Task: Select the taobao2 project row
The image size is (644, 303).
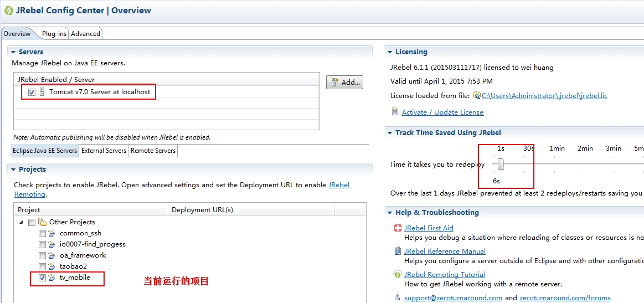Action: pyautogui.click(x=73, y=266)
